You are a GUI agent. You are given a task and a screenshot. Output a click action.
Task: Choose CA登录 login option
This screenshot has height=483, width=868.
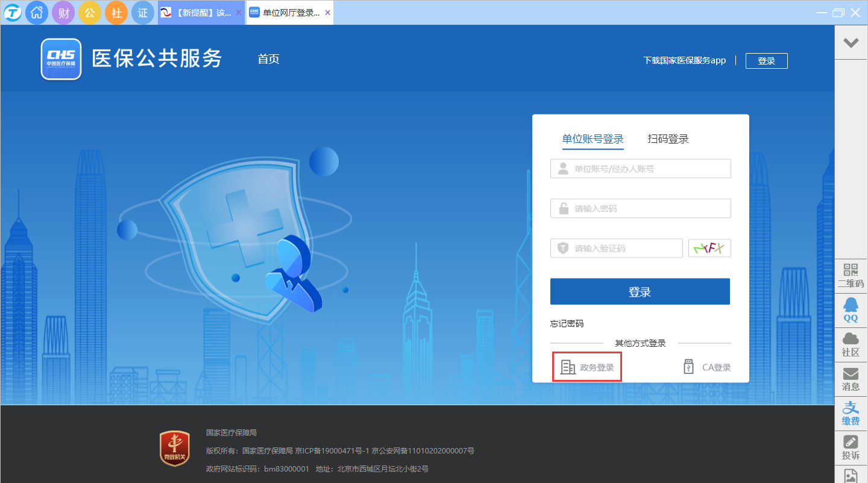point(707,367)
